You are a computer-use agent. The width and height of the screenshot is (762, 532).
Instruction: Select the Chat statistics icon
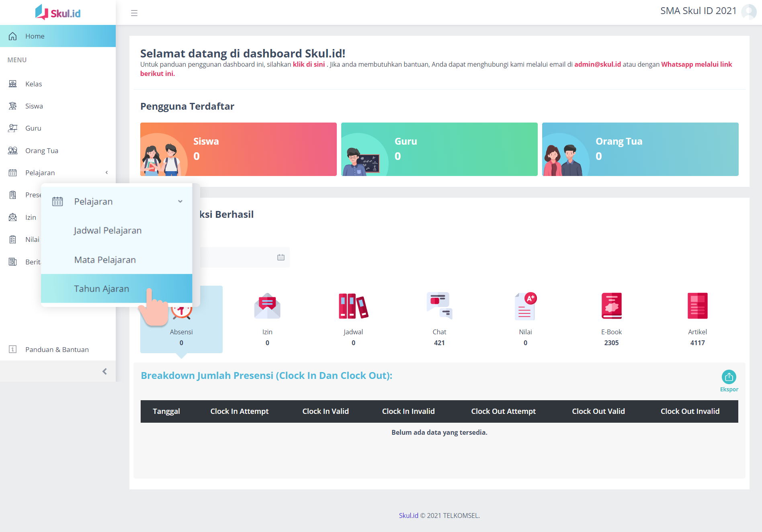(439, 306)
